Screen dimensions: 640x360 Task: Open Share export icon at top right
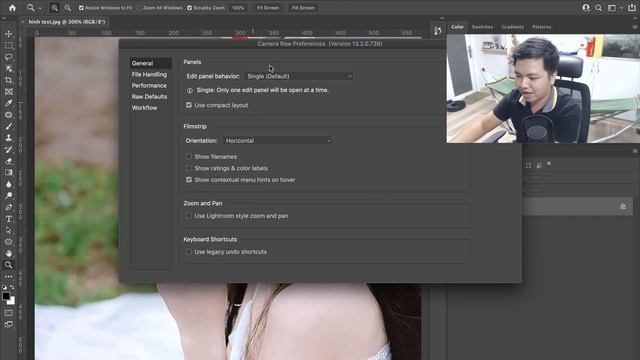point(631,8)
